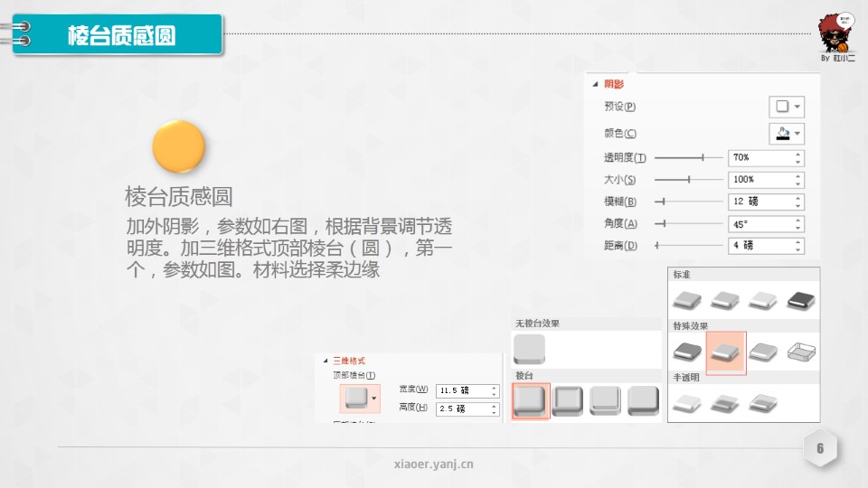This screenshot has width=868, height=488.
Task: Collapse the 阴影 section
Action: [x=595, y=84]
